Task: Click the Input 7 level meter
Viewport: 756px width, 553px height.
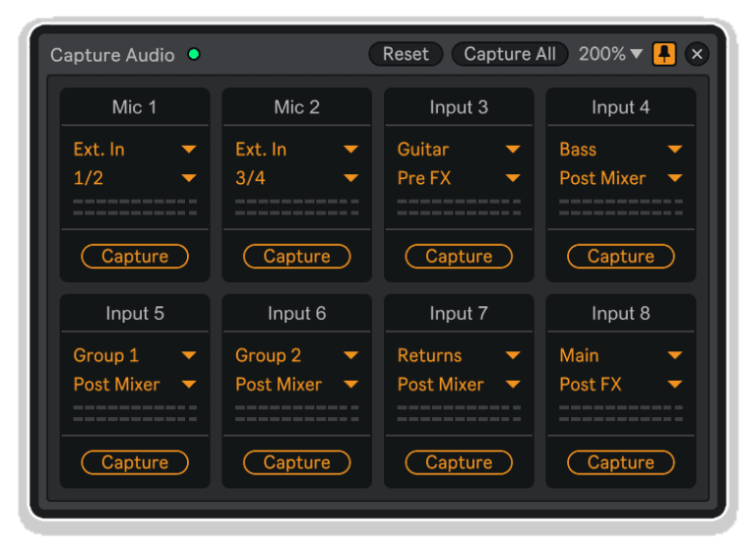Action: click(x=459, y=413)
